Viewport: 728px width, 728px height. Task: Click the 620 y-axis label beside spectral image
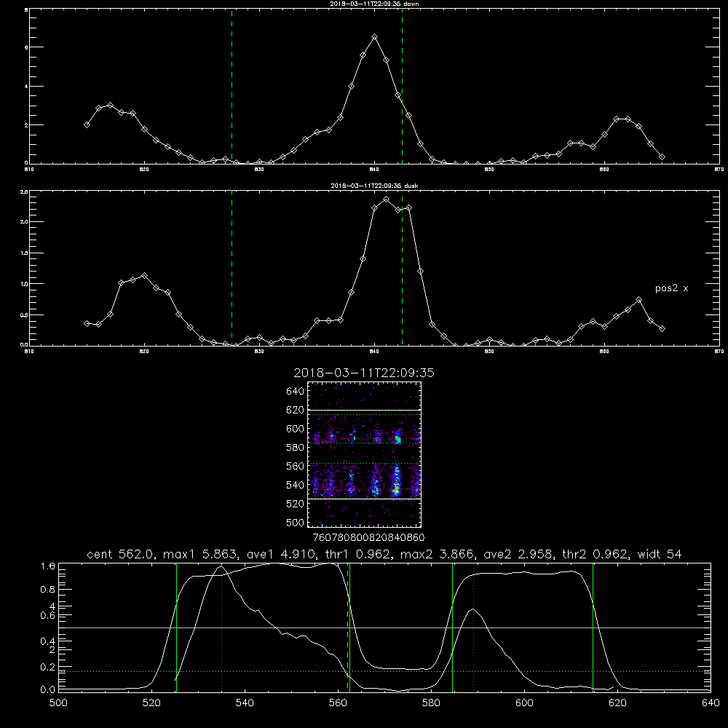coord(296,410)
